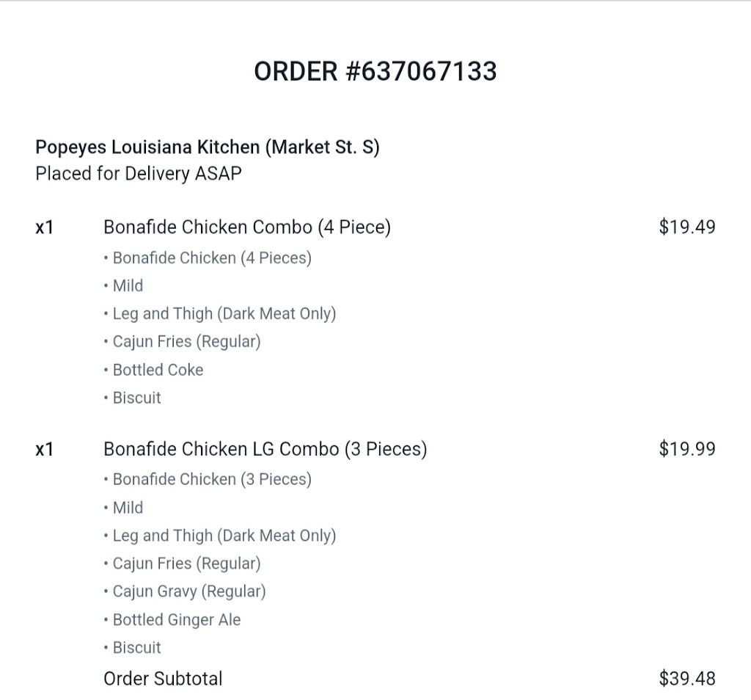Image resolution: width=751 pixels, height=700 pixels.
Task: Click the Bottled Ginger Ale option
Action: (172, 620)
